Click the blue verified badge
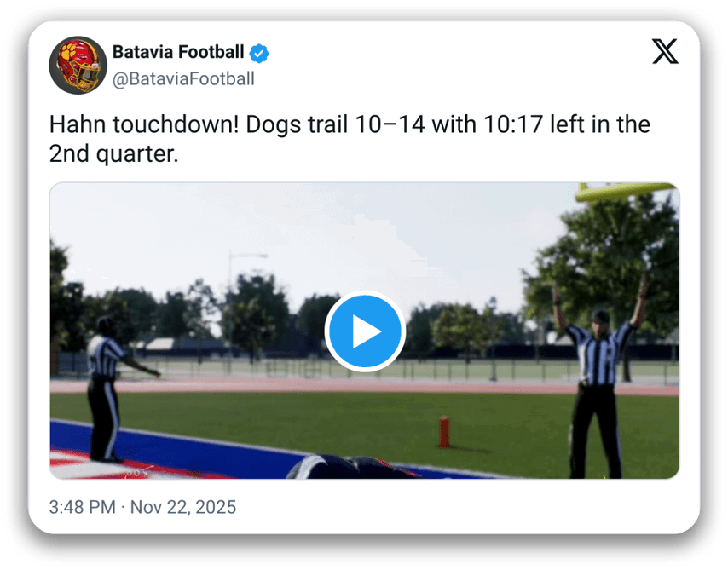Viewport: 728px width, 570px height. [259, 53]
